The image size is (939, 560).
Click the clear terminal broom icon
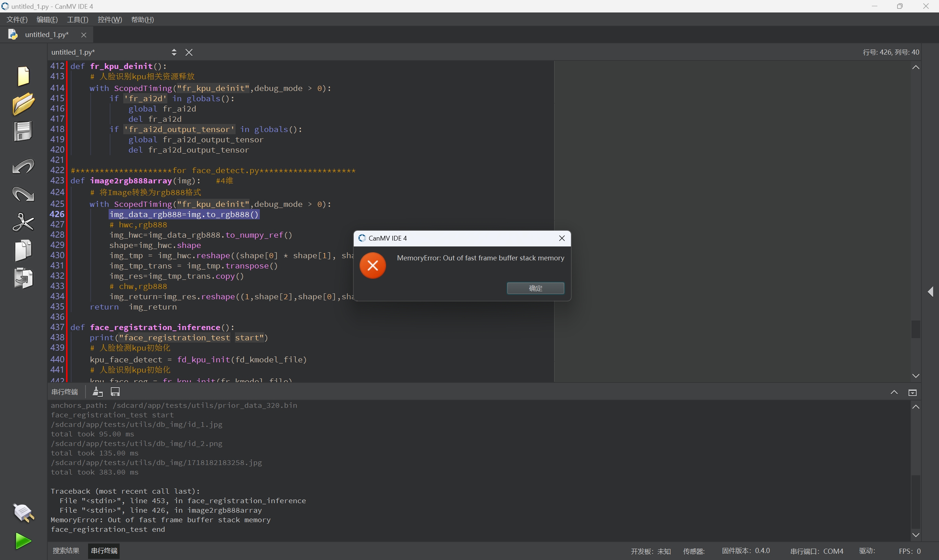click(x=98, y=392)
